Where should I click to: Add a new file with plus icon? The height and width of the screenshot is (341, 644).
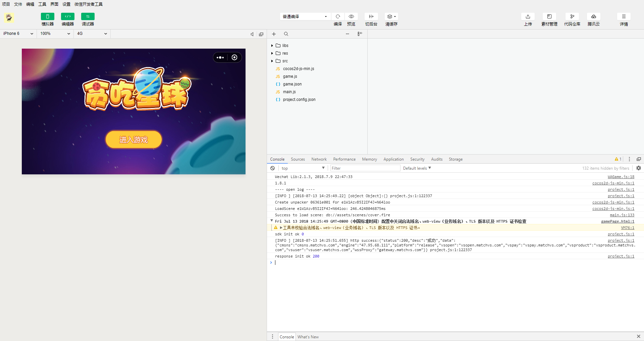[274, 34]
